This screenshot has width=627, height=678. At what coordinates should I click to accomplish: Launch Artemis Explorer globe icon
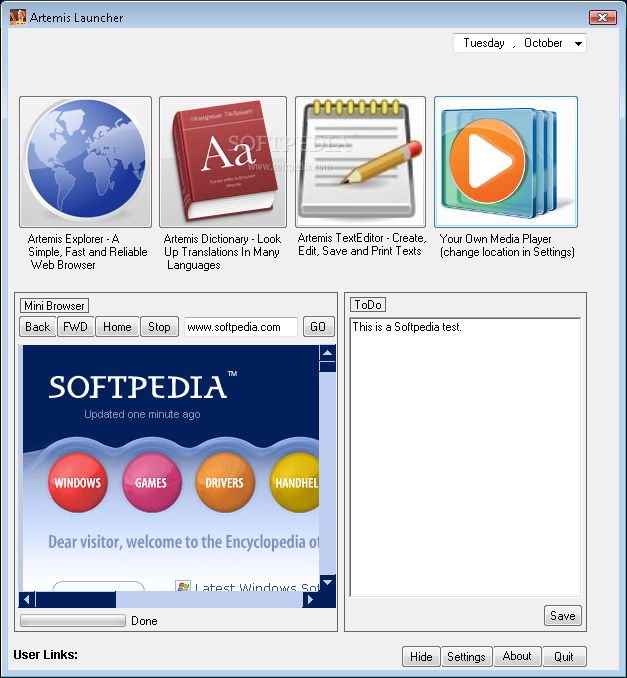point(85,162)
